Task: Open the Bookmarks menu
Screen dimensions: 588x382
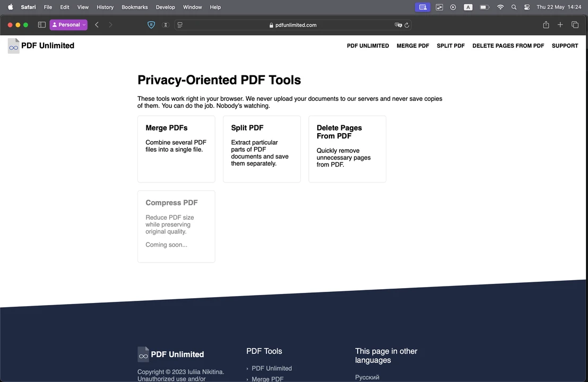Action: pyautogui.click(x=135, y=7)
